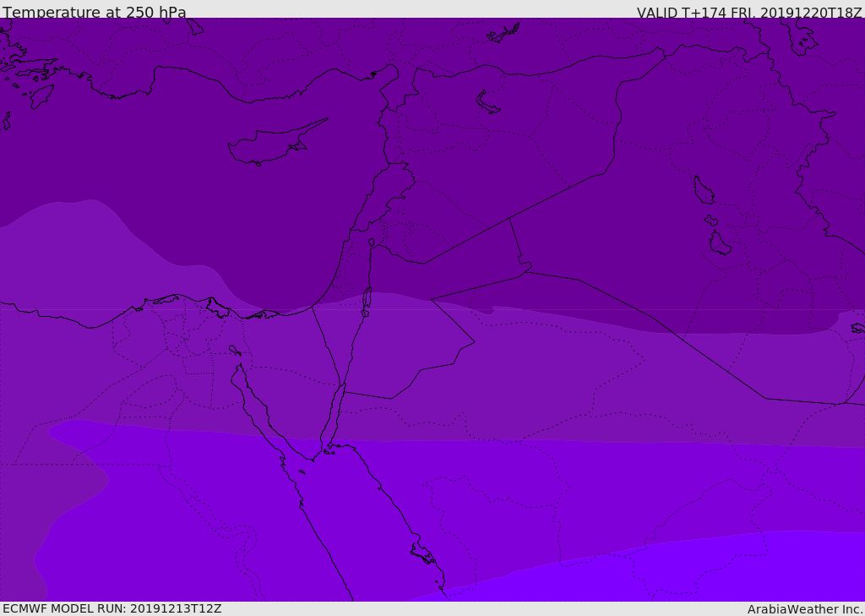865x616 pixels.
Task: Click the 'ECMWF MODEL RUN: 20191213T12Z' text
Action: click(112, 608)
